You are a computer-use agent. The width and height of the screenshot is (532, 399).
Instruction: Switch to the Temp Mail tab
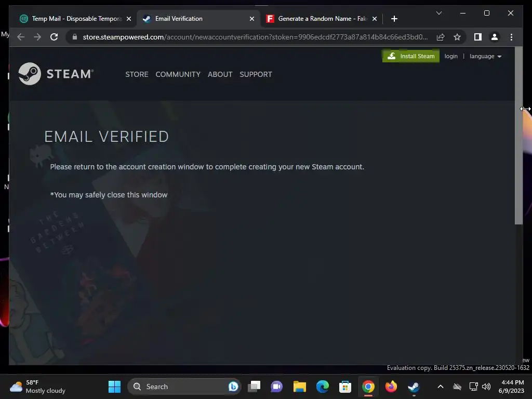[75, 19]
